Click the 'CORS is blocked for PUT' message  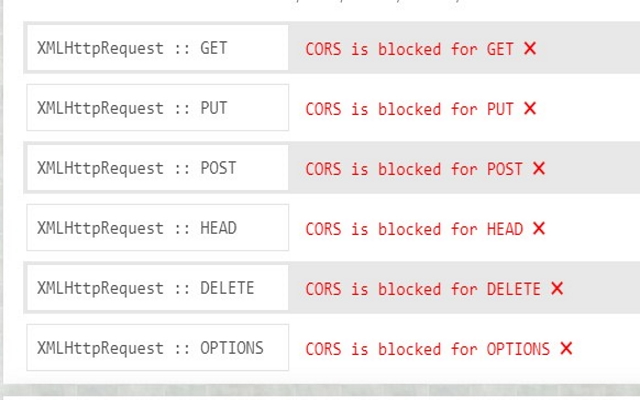(410, 108)
